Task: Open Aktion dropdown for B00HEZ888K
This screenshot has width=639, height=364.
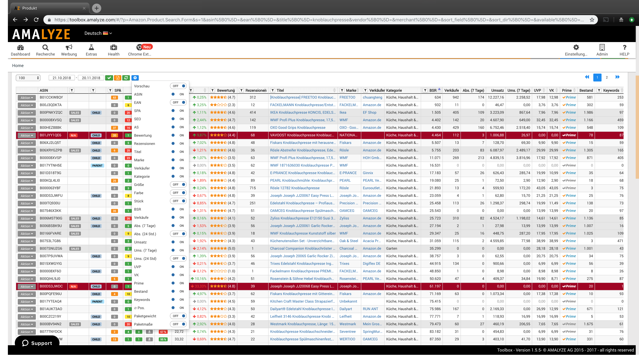Action: point(26,128)
